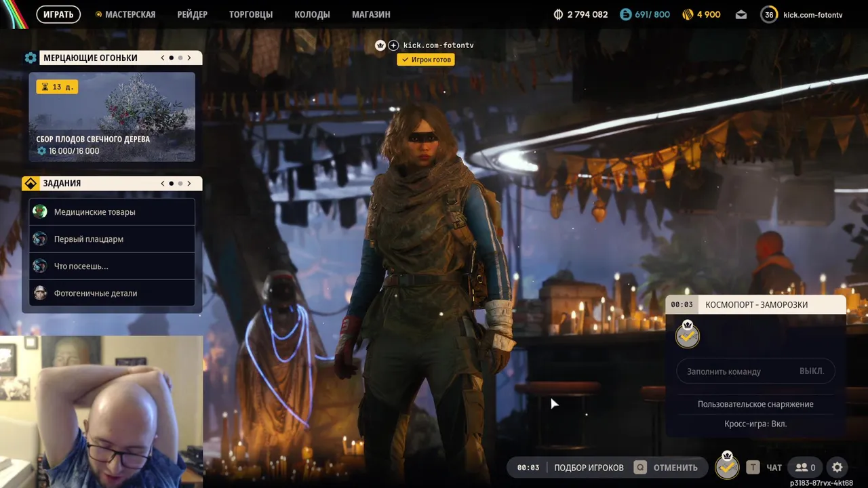Viewport: 868px width, 488px height.
Task: Click the hourglass 13 д. timer badge
Action: click(x=56, y=87)
